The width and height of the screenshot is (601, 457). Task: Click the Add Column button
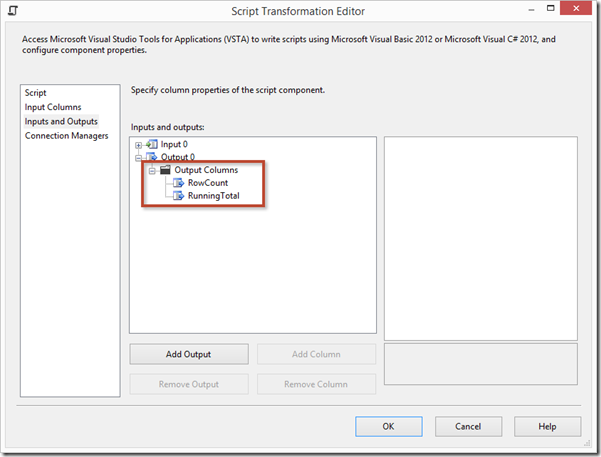(x=316, y=354)
